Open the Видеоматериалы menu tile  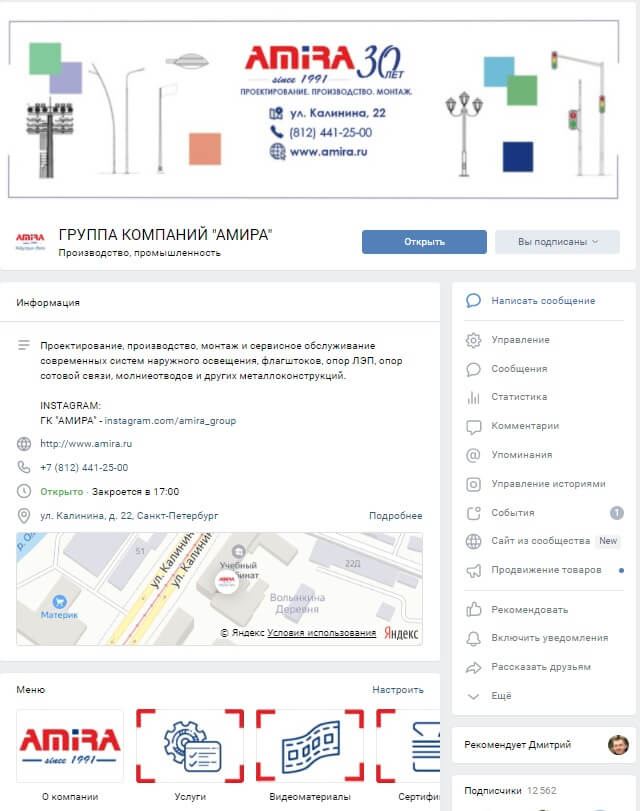click(310, 755)
